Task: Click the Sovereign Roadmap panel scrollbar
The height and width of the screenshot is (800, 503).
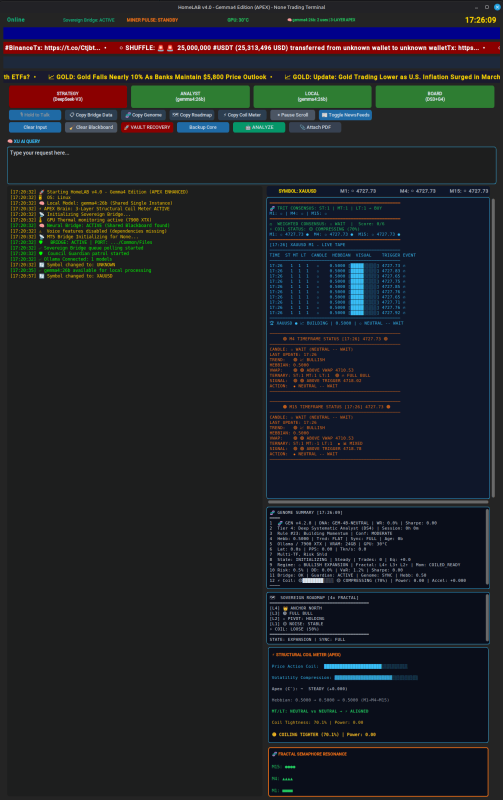Action: click(x=488, y=618)
